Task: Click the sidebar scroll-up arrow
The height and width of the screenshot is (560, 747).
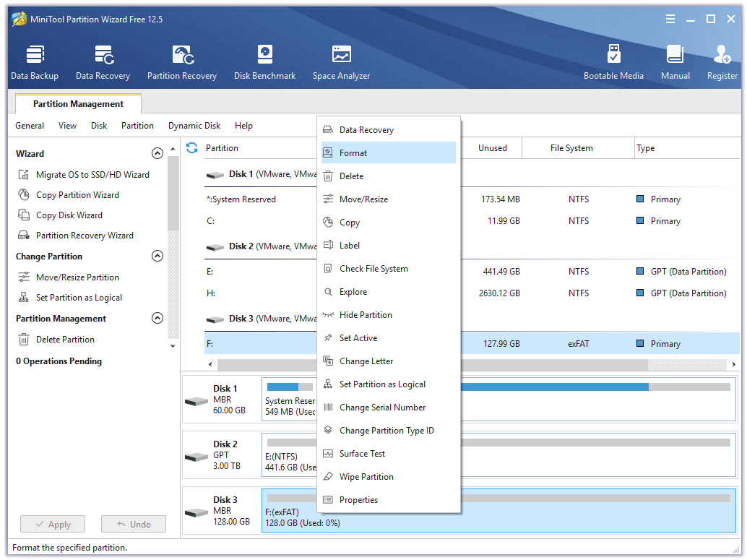Action: [173, 149]
